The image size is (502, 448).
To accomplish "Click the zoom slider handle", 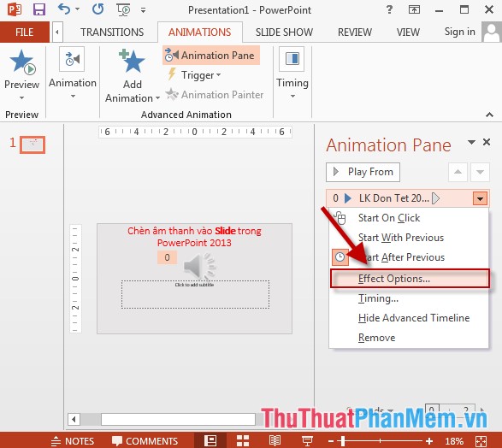I will [x=343, y=441].
